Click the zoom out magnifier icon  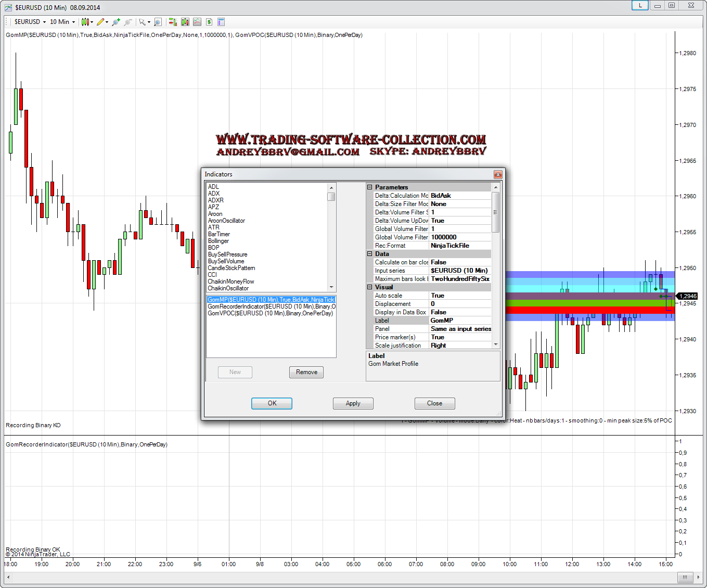(x=127, y=22)
